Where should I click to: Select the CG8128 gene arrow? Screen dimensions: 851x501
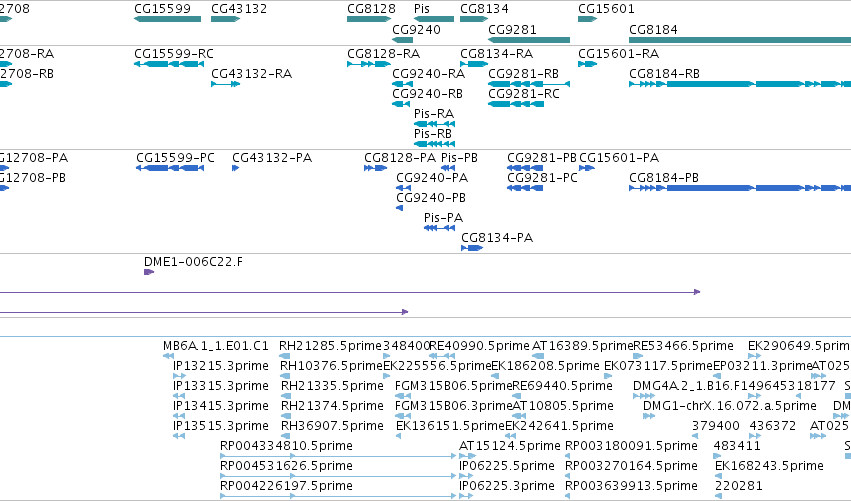pyautogui.click(x=369, y=19)
